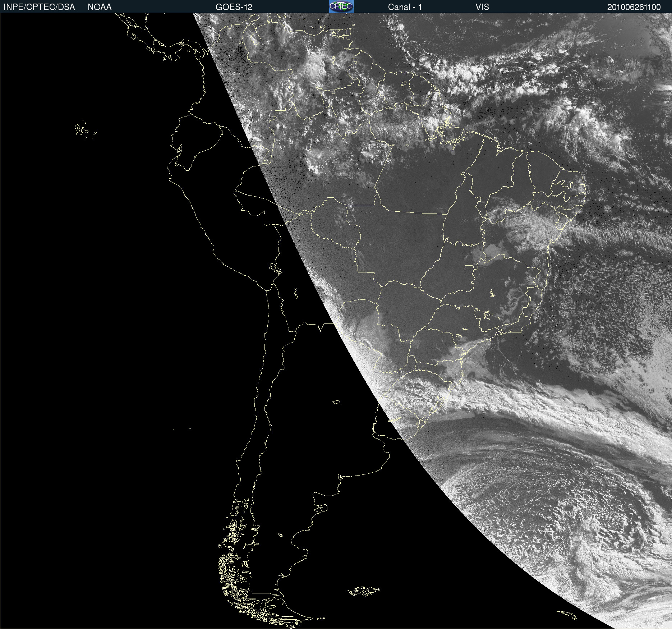Screen dimensions: 672x629
Task: Click the Canal - 1 label
Action: click(x=405, y=7)
